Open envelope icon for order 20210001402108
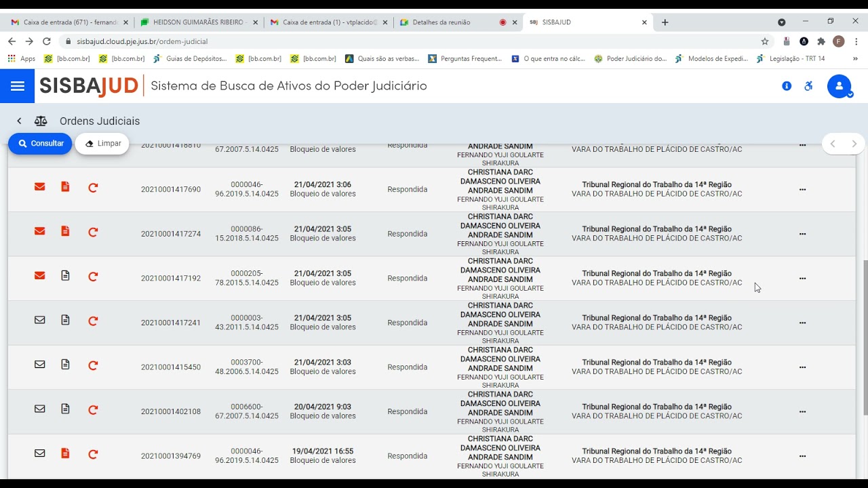Screen dimensions: 868x488 click(x=40, y=409)
